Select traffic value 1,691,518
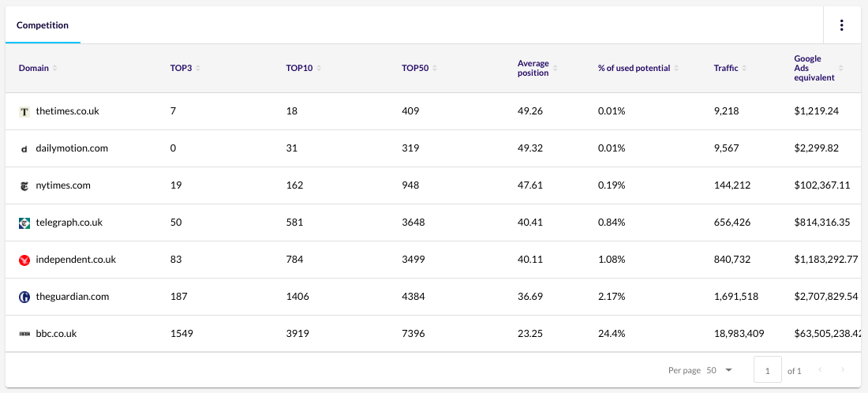 click(736, 297)
